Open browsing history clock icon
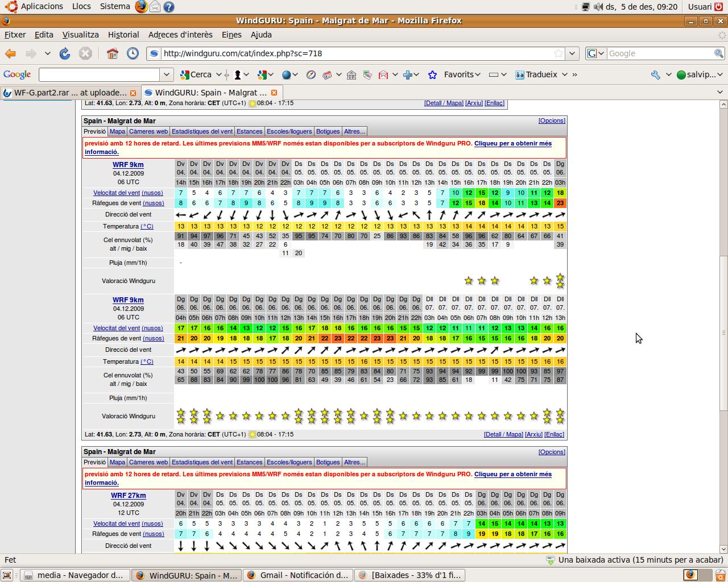 (133, 53)
